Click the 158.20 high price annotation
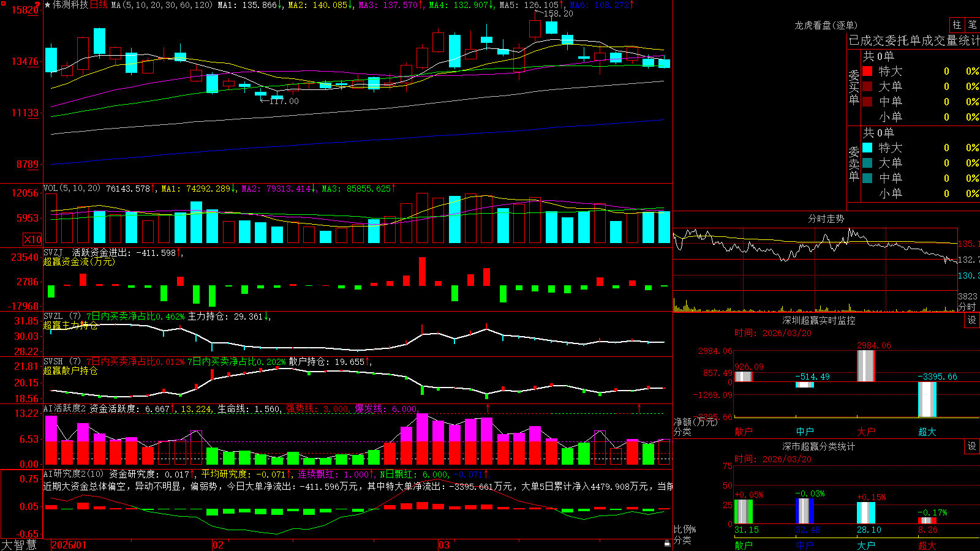 (x=559, y=13)
